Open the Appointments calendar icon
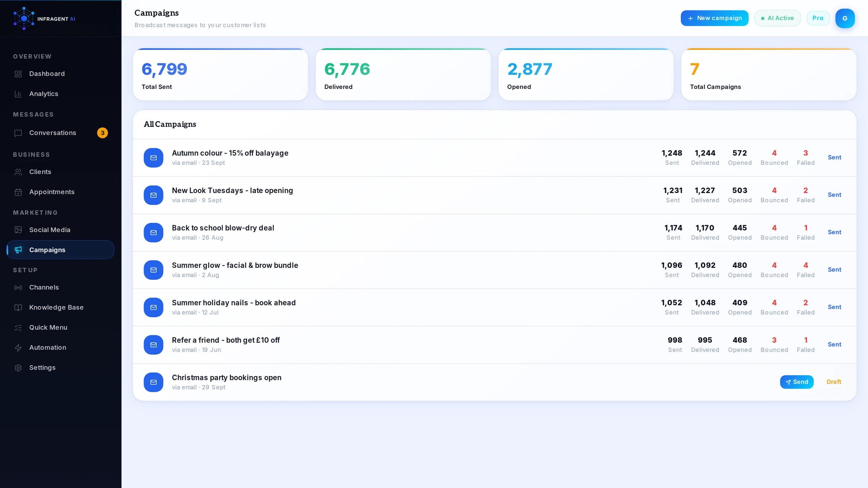 pyautogui.click(x=18, y=192)
